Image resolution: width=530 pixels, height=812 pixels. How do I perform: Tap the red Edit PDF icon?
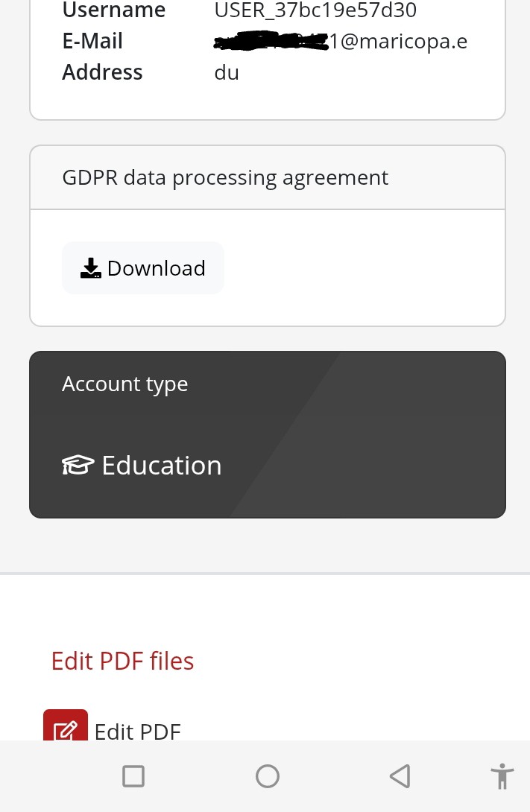(66, 728)
